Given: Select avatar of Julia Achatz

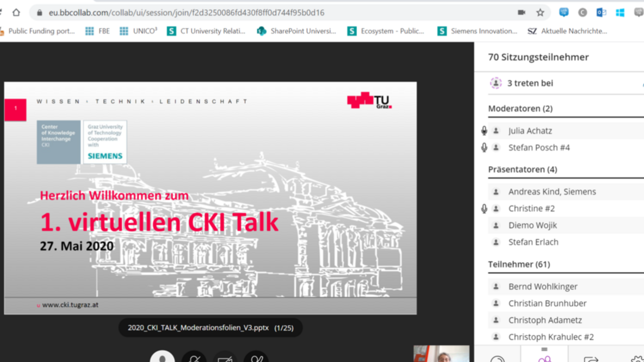Looking at the screenshot, I should coord(496,131).
